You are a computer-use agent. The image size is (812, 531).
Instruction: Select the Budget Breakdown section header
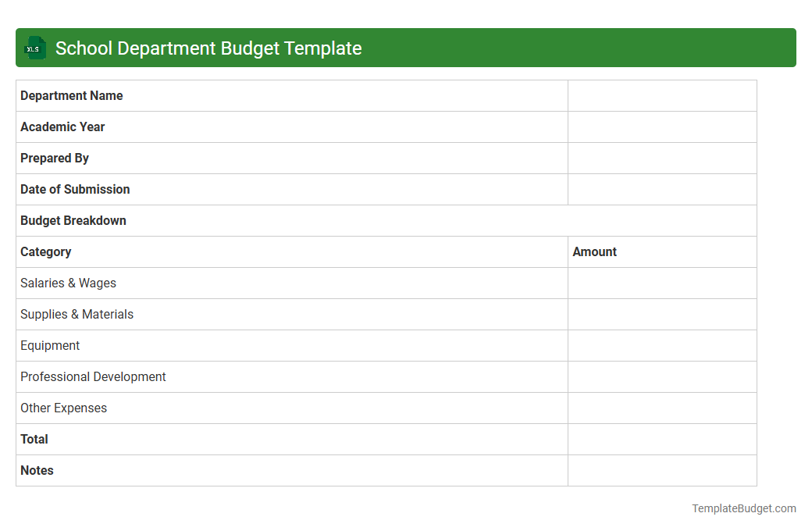pyautogui.click(x=73, y=220)
